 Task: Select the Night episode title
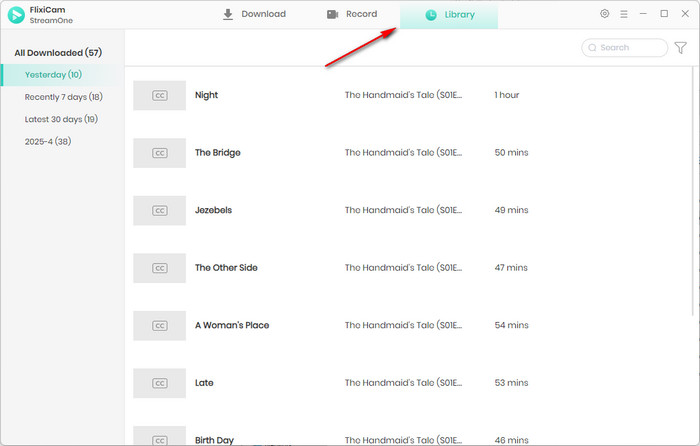206,95
